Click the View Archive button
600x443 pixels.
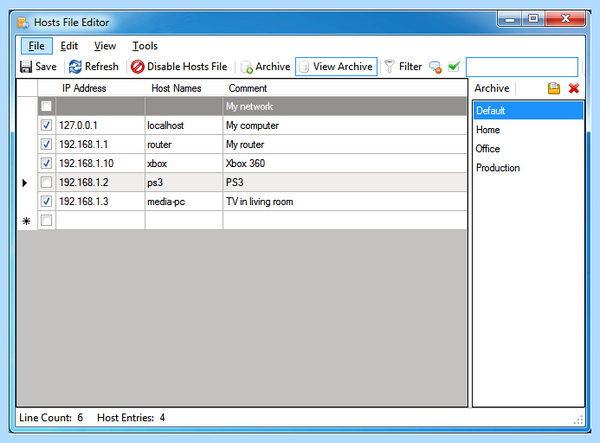(336, 67)
